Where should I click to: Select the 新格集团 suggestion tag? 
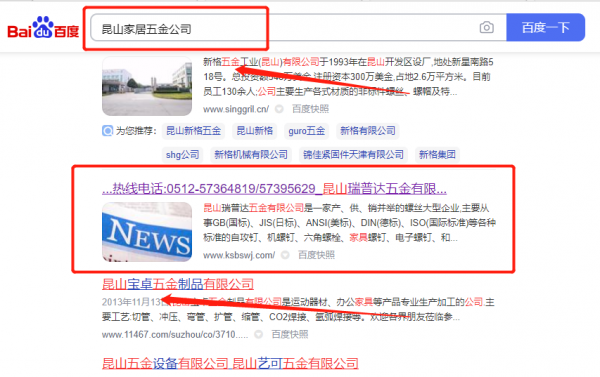click(437, 155)
